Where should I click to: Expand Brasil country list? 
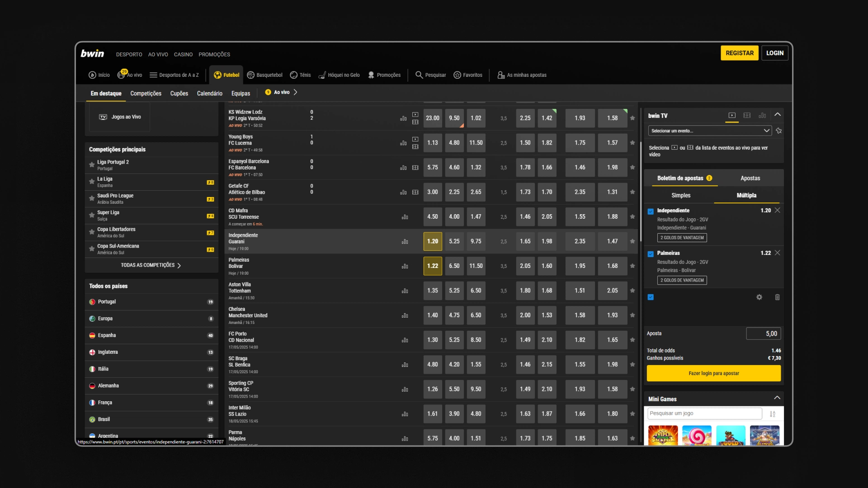tap(151, 419)
